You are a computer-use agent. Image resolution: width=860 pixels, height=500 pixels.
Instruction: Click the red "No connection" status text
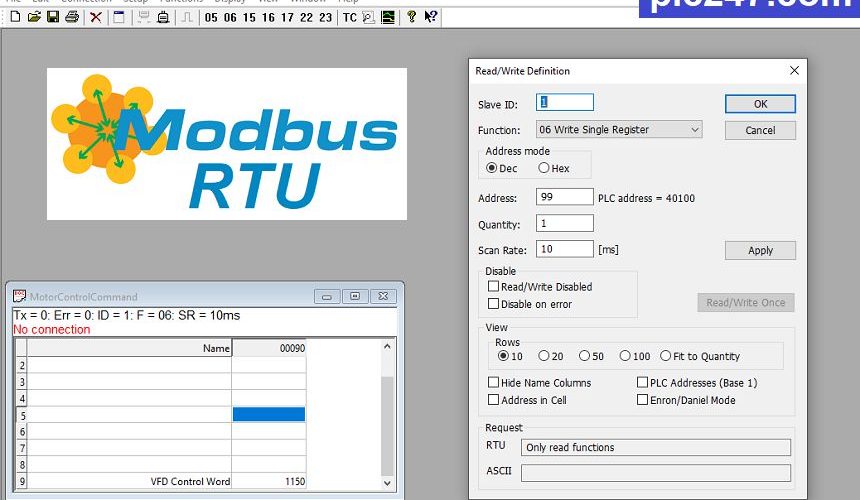click(x=52, y=329)
